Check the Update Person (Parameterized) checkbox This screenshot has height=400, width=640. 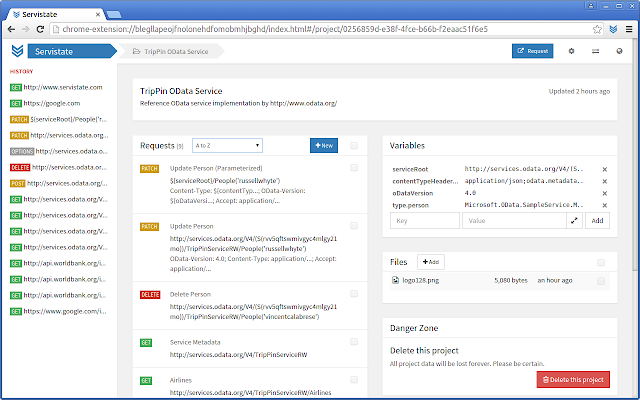[354, 168]
